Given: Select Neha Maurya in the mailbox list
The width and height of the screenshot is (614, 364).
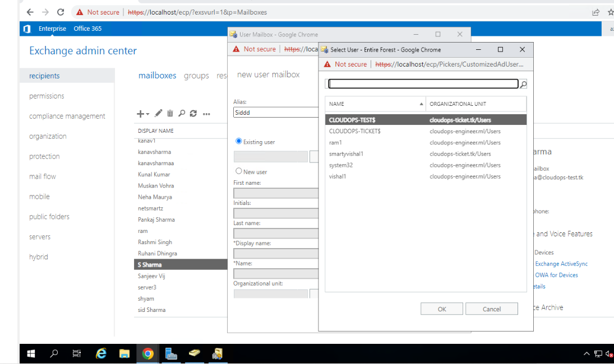Looking at the screenshot, I should tap(155, 197).
